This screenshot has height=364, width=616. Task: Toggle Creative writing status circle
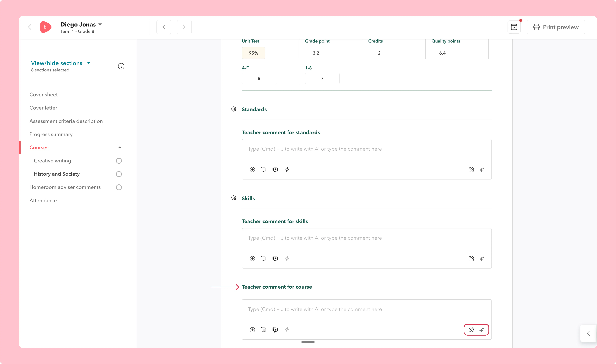coord(119,161)
